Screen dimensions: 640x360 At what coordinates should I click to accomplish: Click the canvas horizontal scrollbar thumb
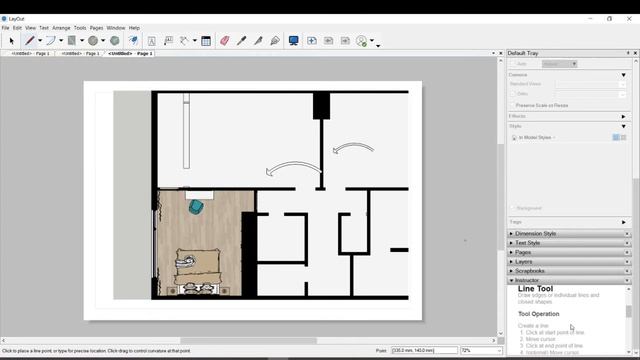click(248, 340)
